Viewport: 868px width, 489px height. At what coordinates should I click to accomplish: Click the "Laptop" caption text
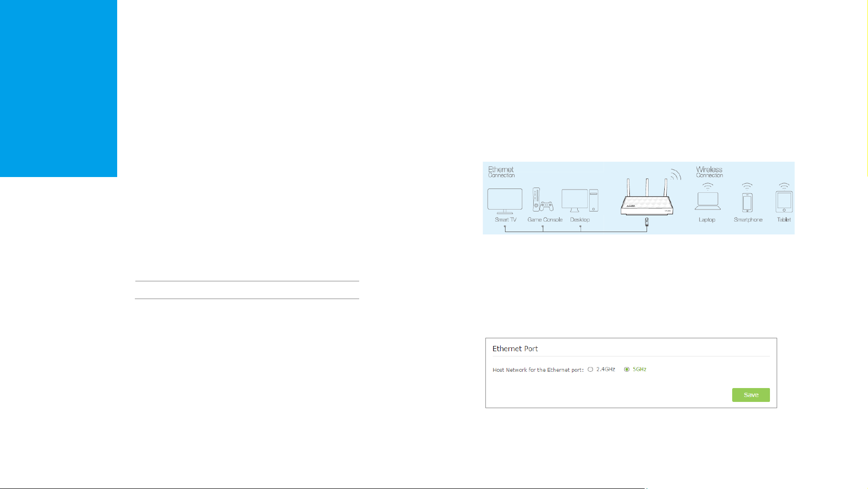707,220
